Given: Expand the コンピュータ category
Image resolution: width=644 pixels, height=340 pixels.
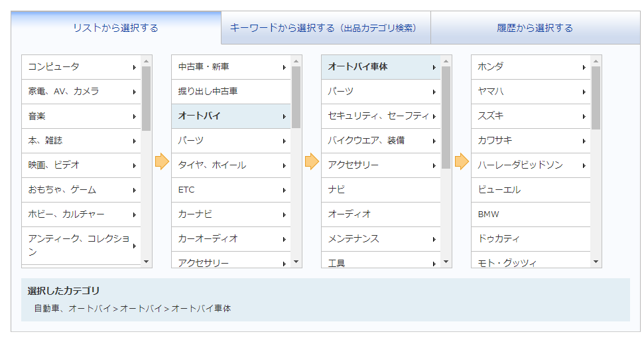Looking at the screenshot, I should (82, 67).
